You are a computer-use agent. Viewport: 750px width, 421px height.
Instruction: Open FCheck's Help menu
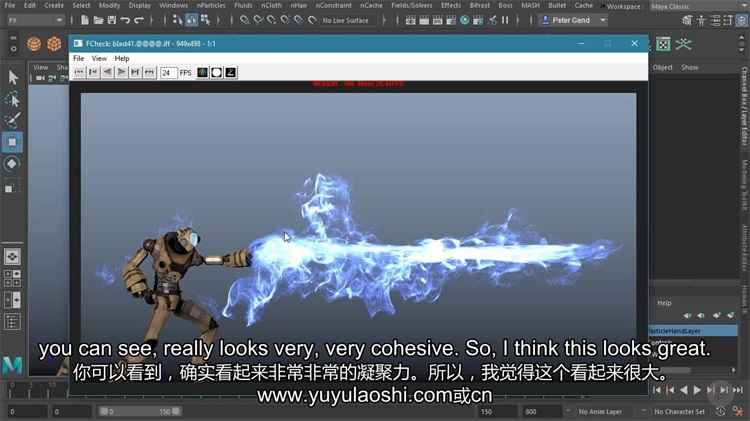[x=122, y=58]
